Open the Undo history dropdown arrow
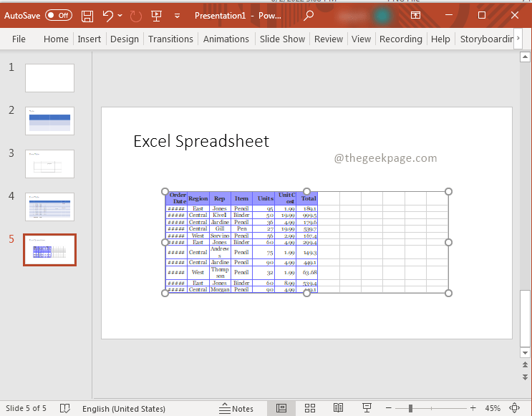Image resolution: width=532 pixels, height=416 pixels. [x=120, y=15]
